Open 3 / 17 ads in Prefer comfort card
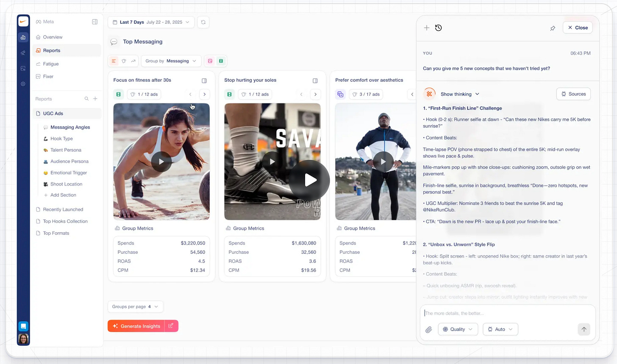 [366, 94]
